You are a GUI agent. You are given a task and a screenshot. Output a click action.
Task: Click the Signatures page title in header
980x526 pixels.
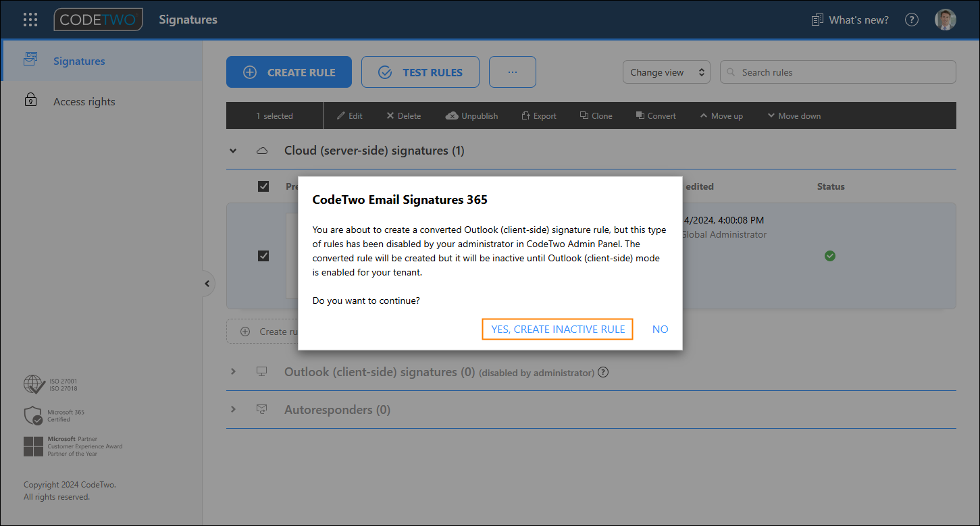pyautogui.click(x=188, y=20)
